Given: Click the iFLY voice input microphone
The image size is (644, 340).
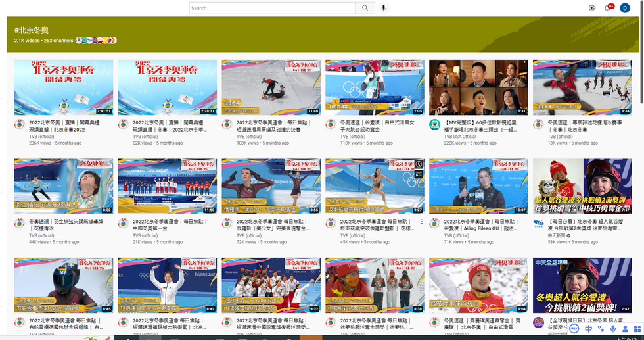Looking at the screenshot, I should pos(612,328).
